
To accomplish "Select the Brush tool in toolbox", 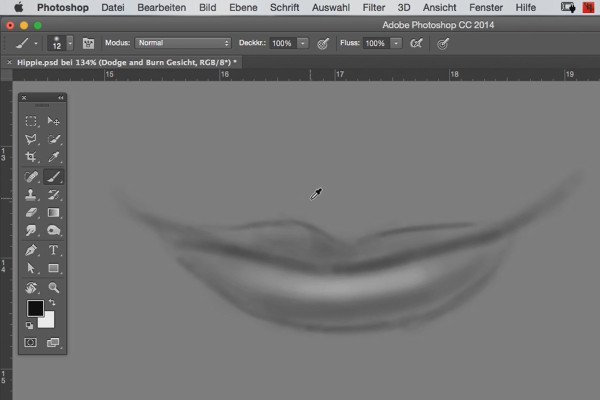I will (53, 176).
